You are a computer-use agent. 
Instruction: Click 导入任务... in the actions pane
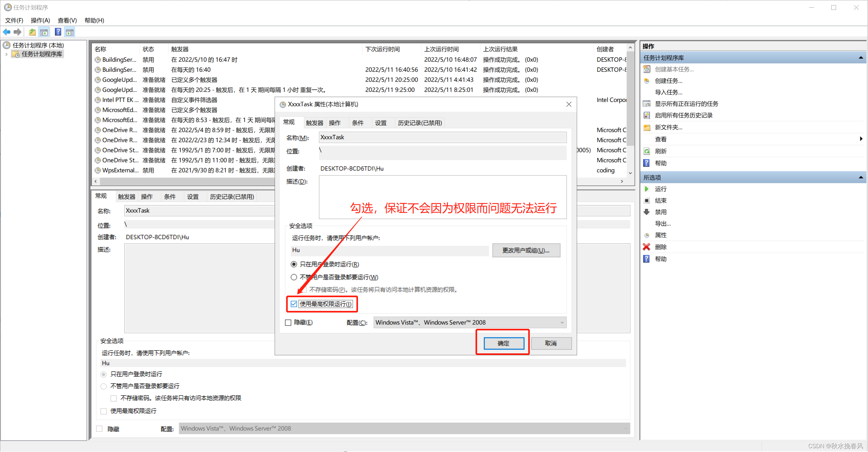668,92
